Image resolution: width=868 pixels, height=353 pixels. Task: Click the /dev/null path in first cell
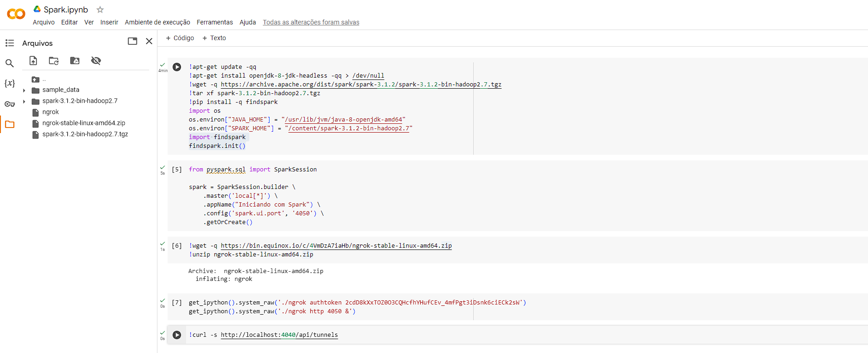click(368, 76)
